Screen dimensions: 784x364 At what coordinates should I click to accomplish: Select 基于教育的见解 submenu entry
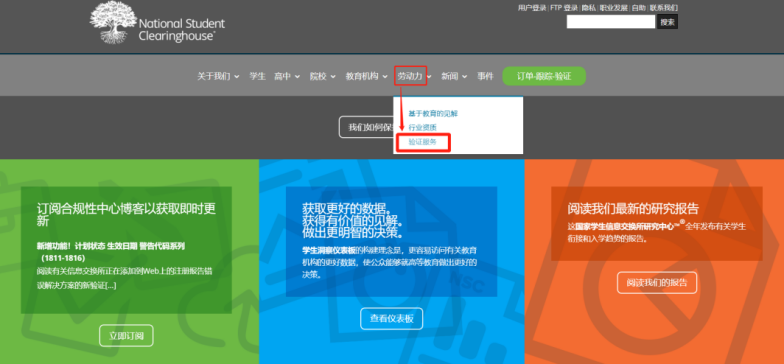tap(433, 114)
